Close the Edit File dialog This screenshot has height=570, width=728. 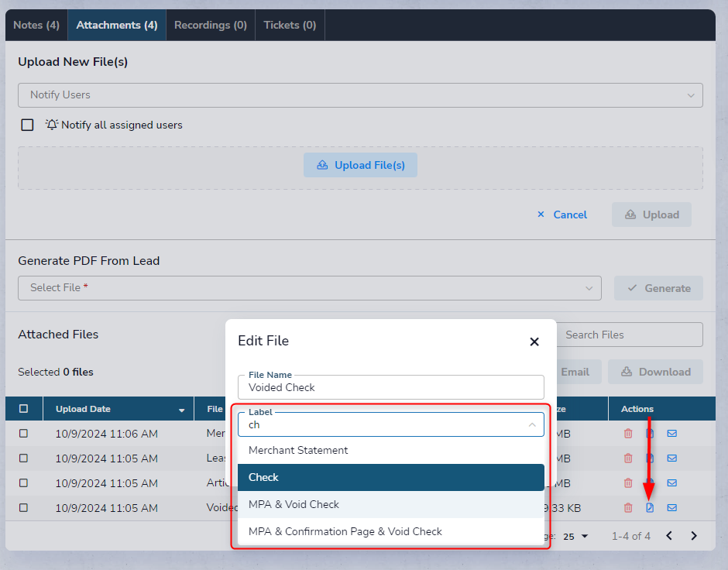[x=534, y=342]
